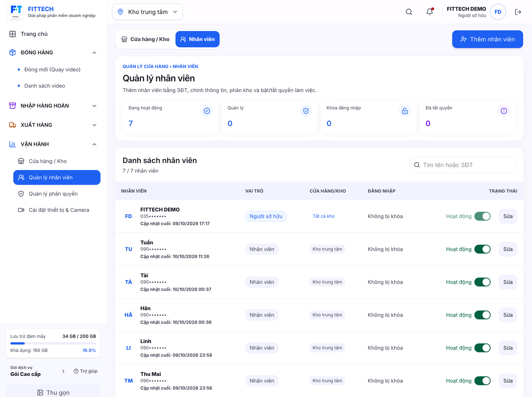Viewport: 532px width, 397px height.
Task: Click the FITTECH logo
Action: (16, 12)
